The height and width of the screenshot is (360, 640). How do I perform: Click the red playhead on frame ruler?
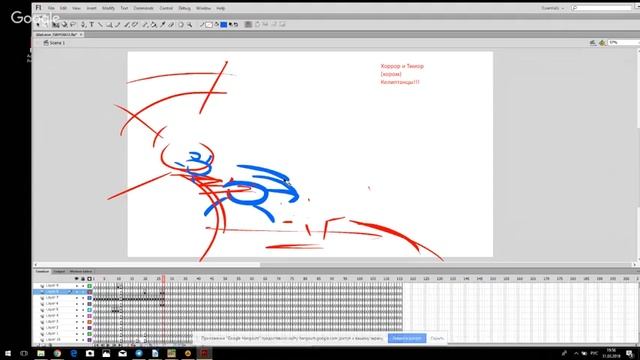pyautogui.click(x=164, y=279)
